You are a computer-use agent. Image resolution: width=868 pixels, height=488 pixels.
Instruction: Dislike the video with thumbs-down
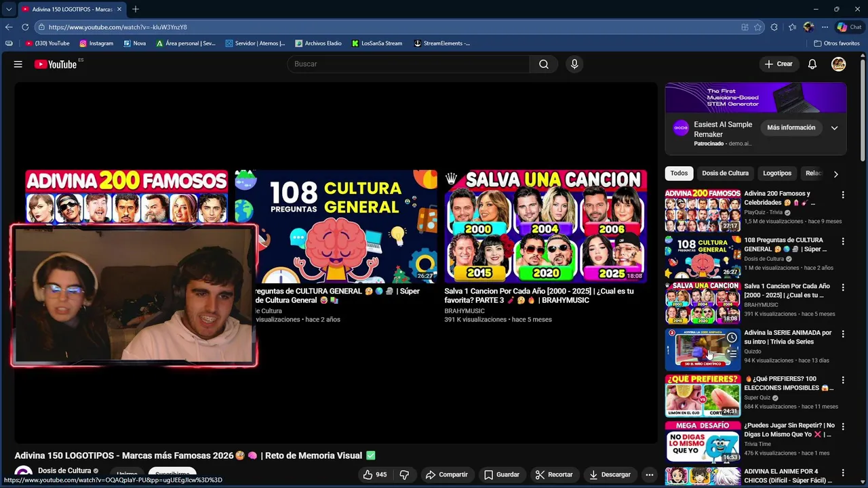404,474
